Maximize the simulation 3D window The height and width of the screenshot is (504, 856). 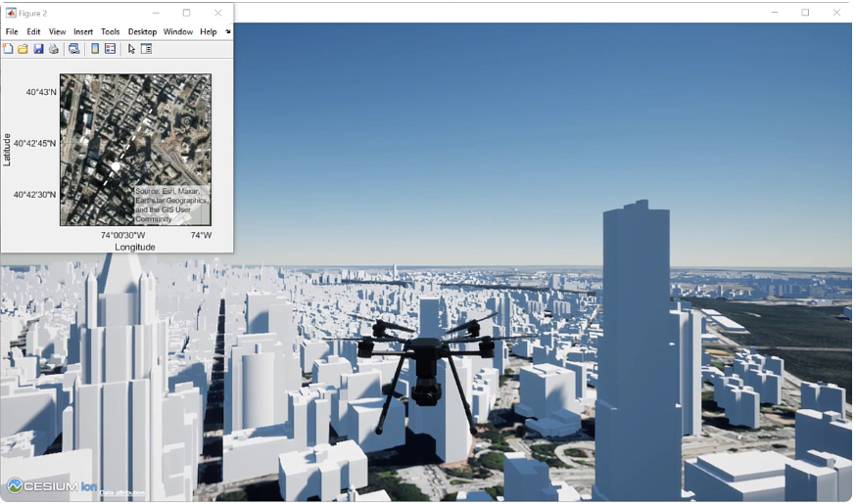click(805, 12)
